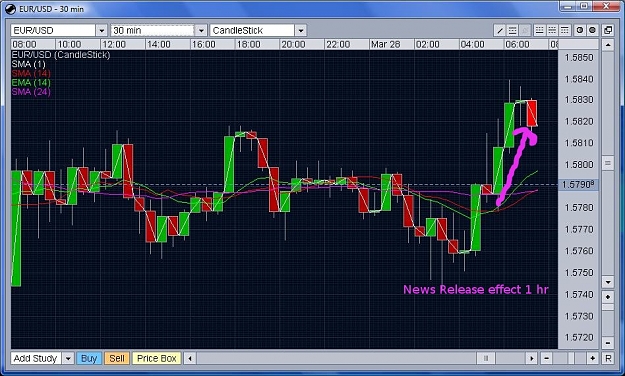Click the horizontal scrollbar right arrow

(531, 358)
